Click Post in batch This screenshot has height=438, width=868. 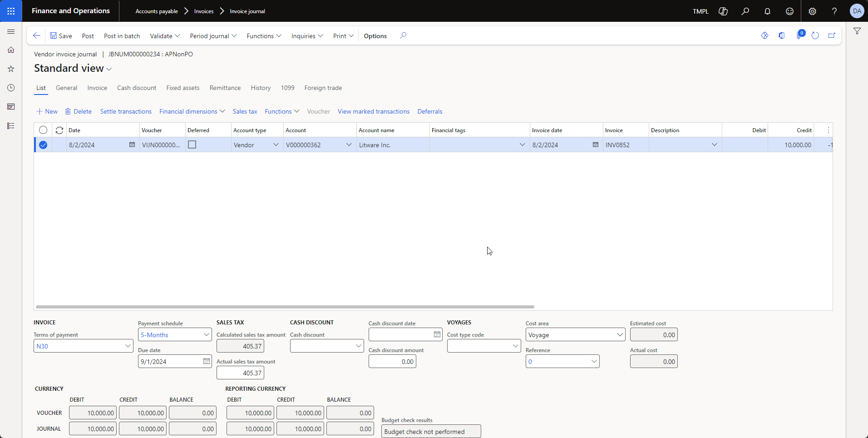pyautogui.click(x=122, y=36)
